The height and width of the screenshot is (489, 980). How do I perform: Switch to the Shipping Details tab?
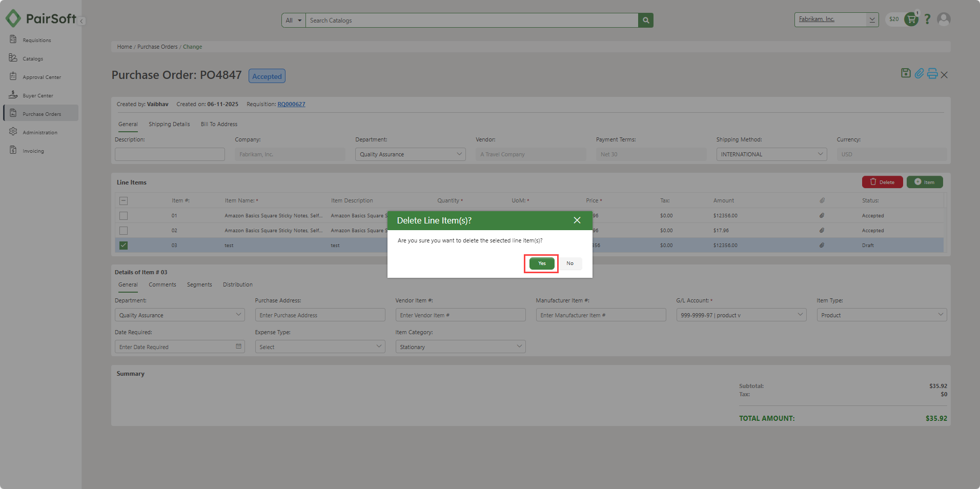coord(169,124)
